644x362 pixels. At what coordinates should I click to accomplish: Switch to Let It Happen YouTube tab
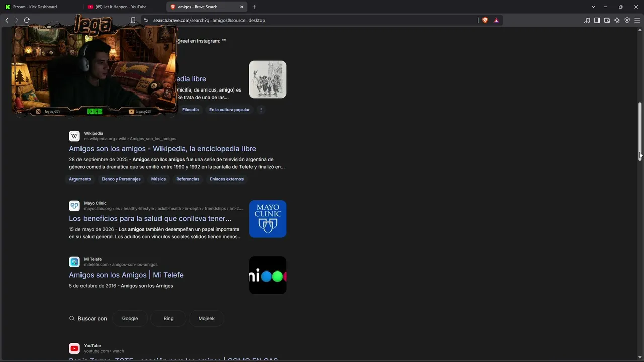[123, 7]
